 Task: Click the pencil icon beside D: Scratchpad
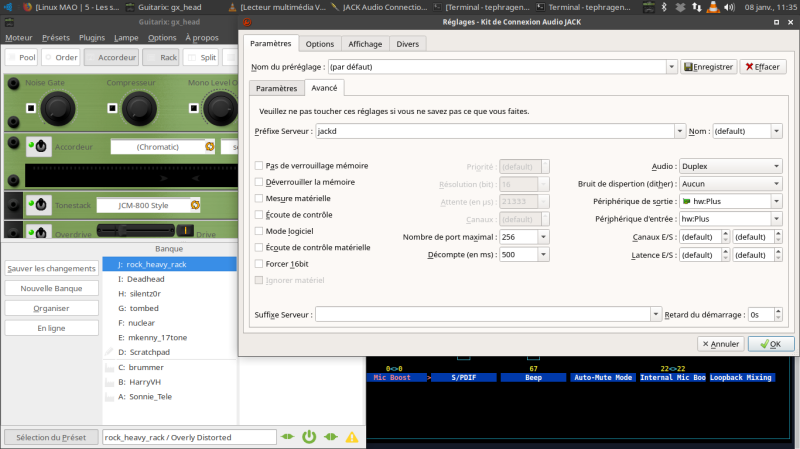coord(109,352)
